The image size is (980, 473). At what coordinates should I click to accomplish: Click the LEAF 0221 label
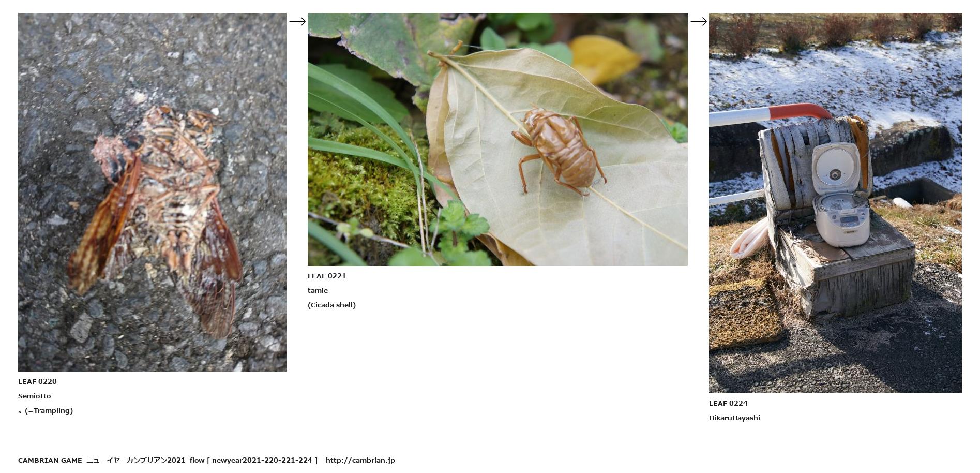click(x=327, y=276)
